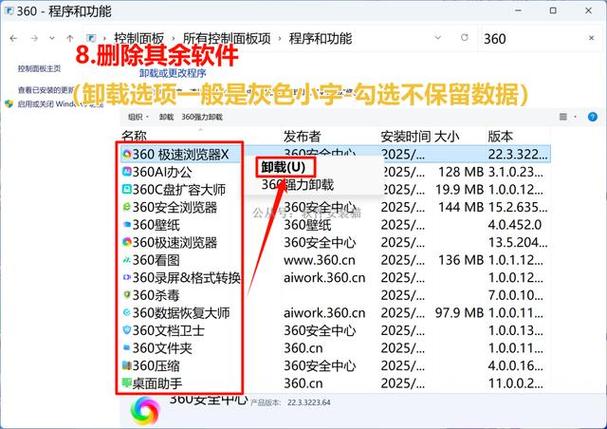Select the 360看图 entry
The image size is (607, 429).
tap(156, 260)
